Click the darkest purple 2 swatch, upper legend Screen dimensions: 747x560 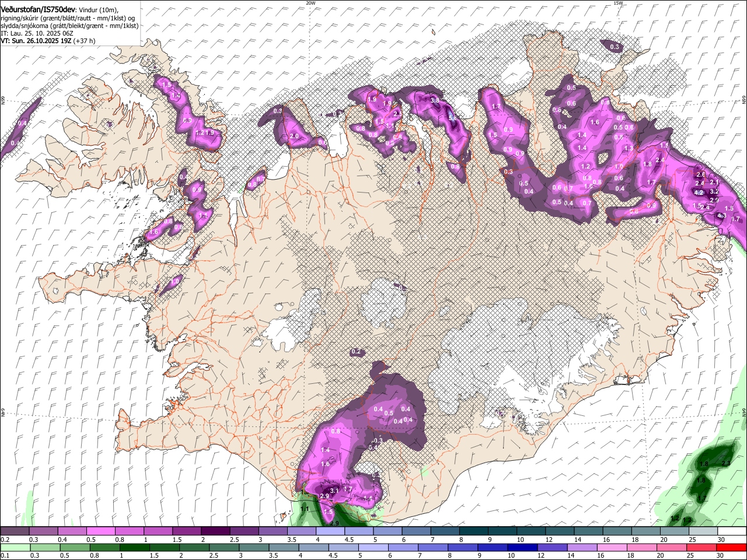(215, 531)
